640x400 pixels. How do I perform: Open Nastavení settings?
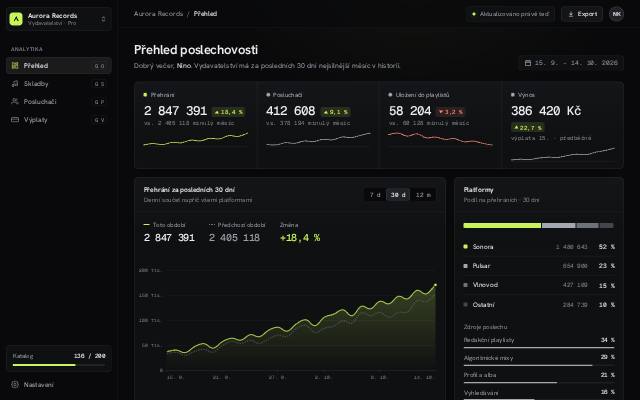tap(59, 384)
